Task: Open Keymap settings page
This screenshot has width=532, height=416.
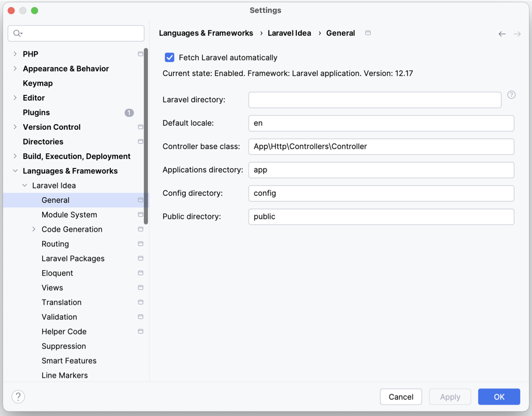Action: tap(37, 83)
